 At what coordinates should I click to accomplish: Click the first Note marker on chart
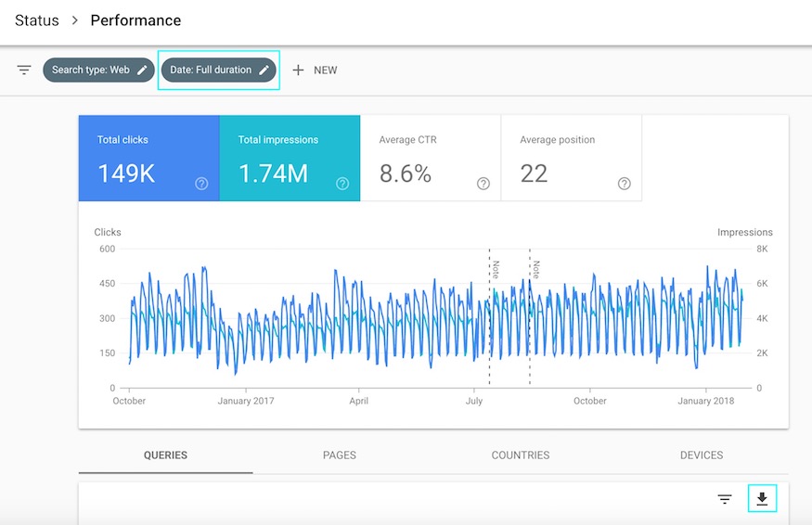(495, 269)
